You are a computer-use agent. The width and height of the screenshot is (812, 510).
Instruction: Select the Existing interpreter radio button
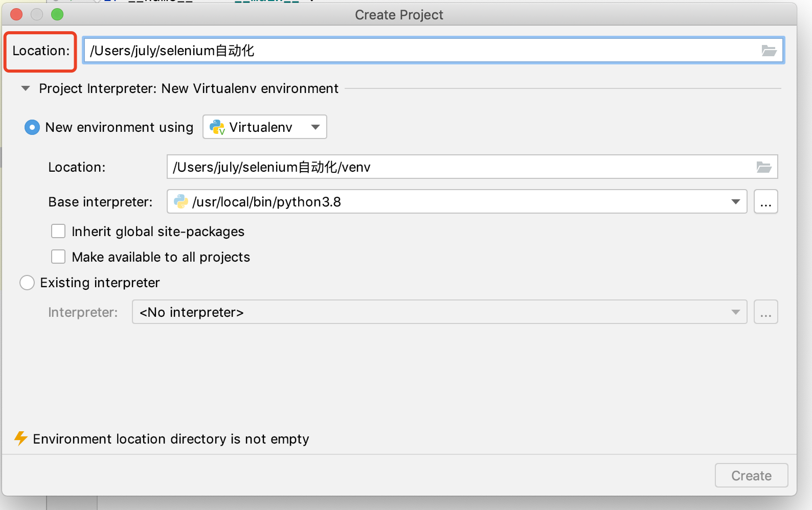point(27,283)
